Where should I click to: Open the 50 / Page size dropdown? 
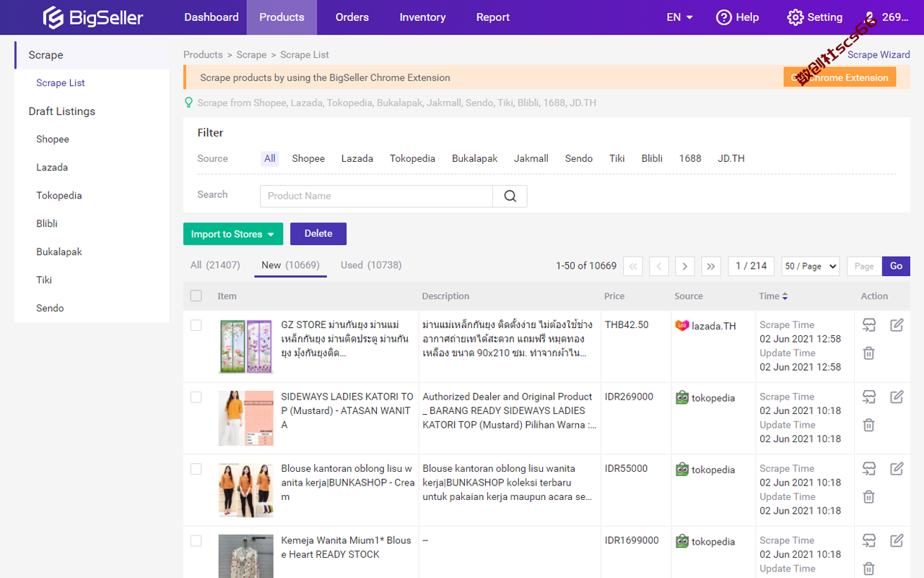coord(811,266)
